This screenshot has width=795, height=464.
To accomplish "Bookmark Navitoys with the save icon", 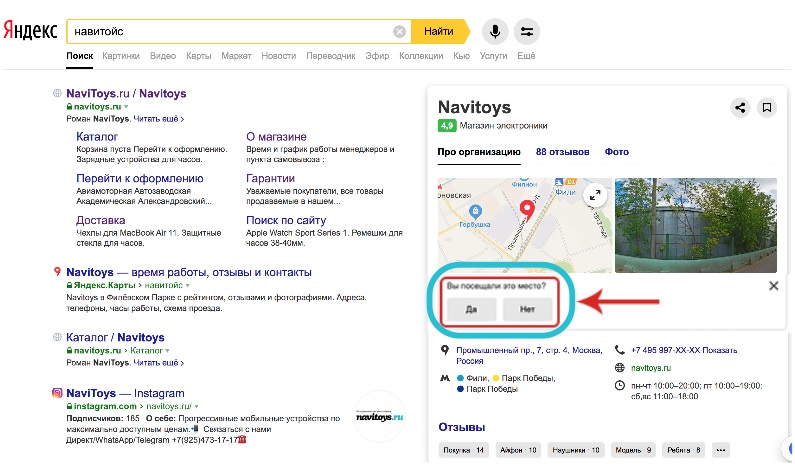I will (767, 107).
